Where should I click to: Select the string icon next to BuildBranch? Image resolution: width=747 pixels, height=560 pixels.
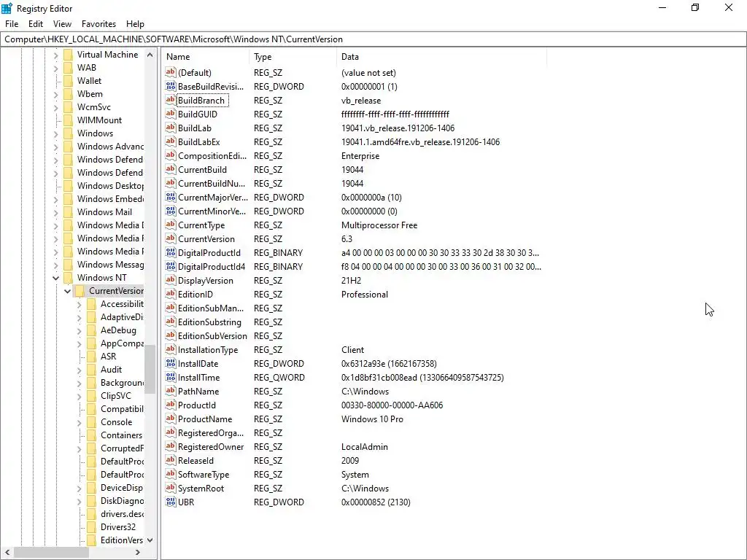[170, 100]
